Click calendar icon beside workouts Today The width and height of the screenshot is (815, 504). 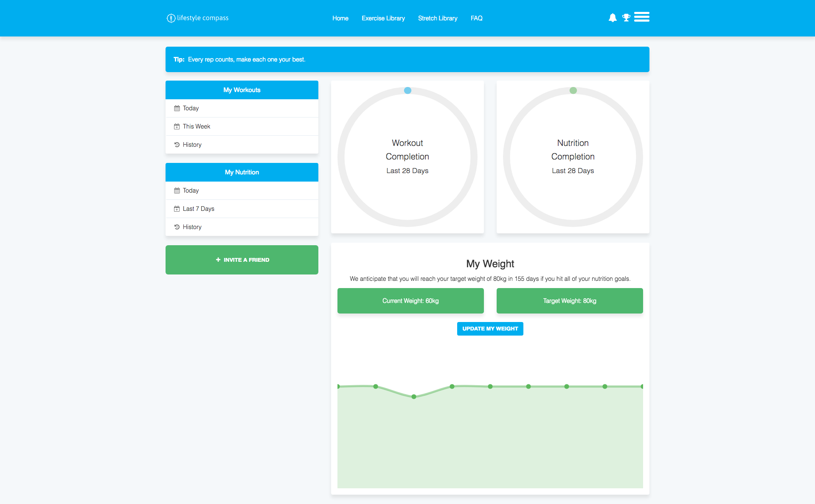(177, 108)
